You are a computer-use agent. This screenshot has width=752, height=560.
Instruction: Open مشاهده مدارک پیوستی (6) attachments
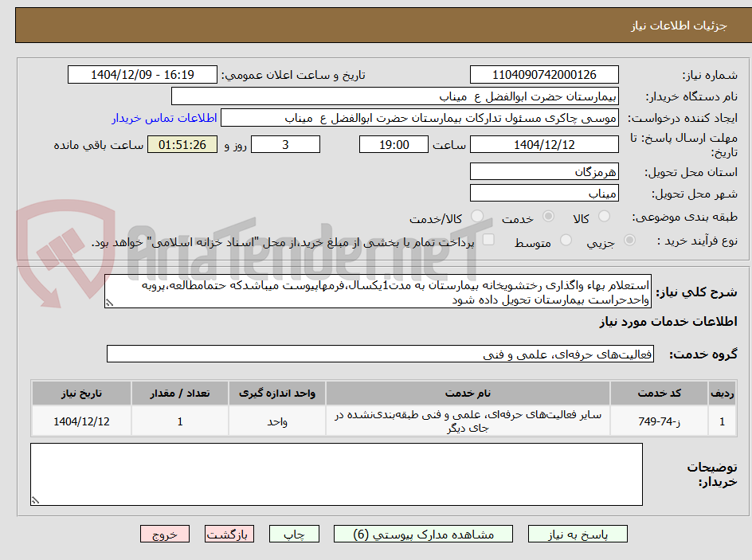click(423, 534)
